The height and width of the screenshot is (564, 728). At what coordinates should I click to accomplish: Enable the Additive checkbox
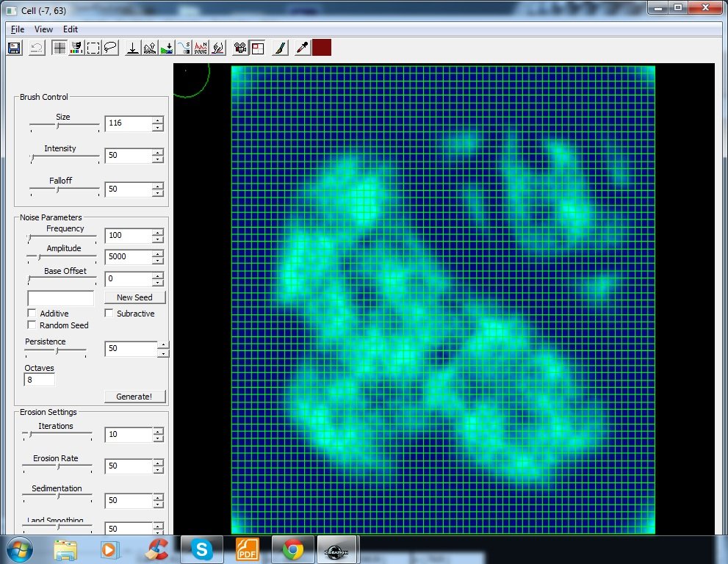(32, 314)
